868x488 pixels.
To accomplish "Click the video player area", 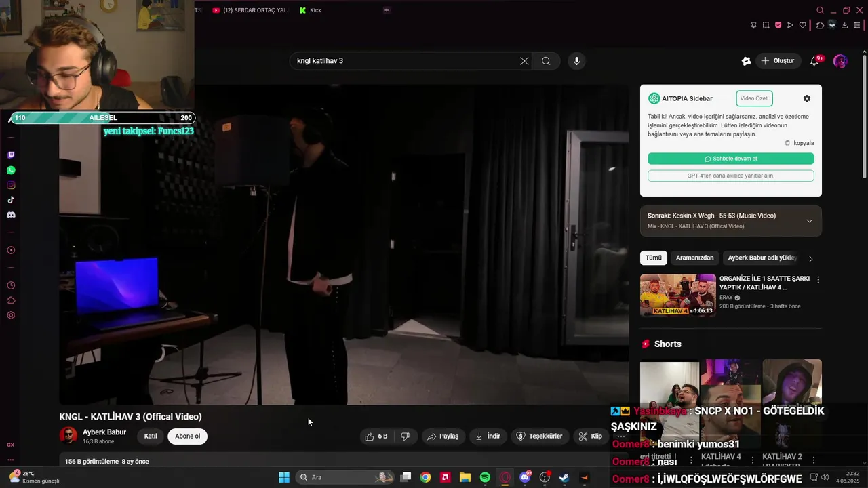I will click(x=344, y=245).
